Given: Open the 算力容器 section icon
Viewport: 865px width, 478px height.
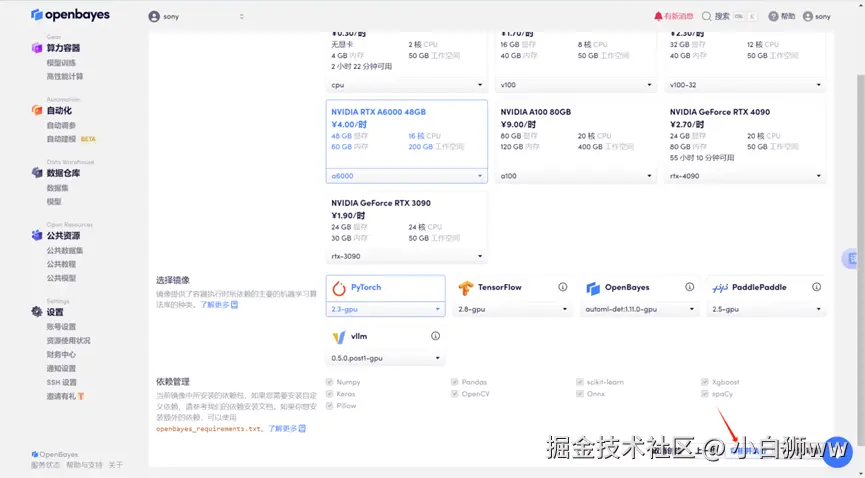Looking at the screenshot, I should coord(36,48).
